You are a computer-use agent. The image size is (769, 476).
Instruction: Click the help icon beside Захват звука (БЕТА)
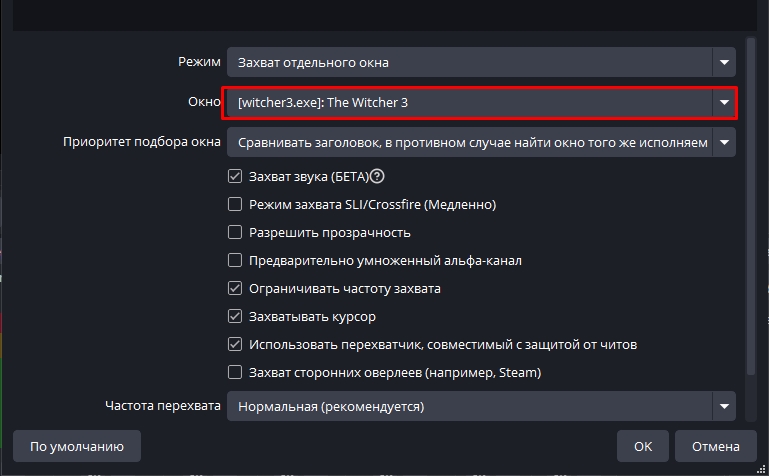377,177
